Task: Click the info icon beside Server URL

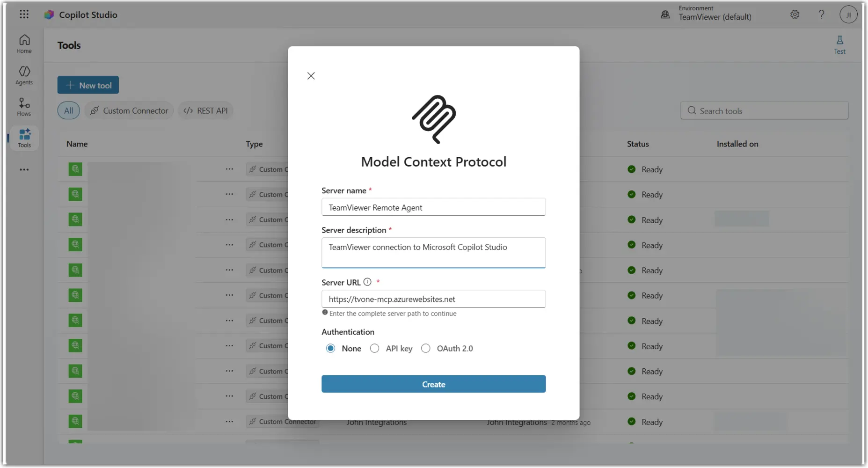Action: [x=367, y=282]
